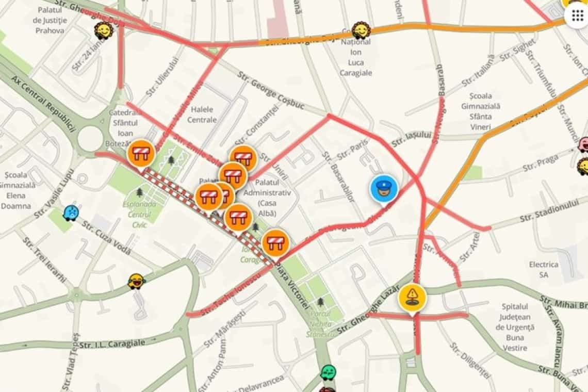Tap the pink Wazer at the right edge
Viewport: 588px width, 392px height.
(584, 144)
